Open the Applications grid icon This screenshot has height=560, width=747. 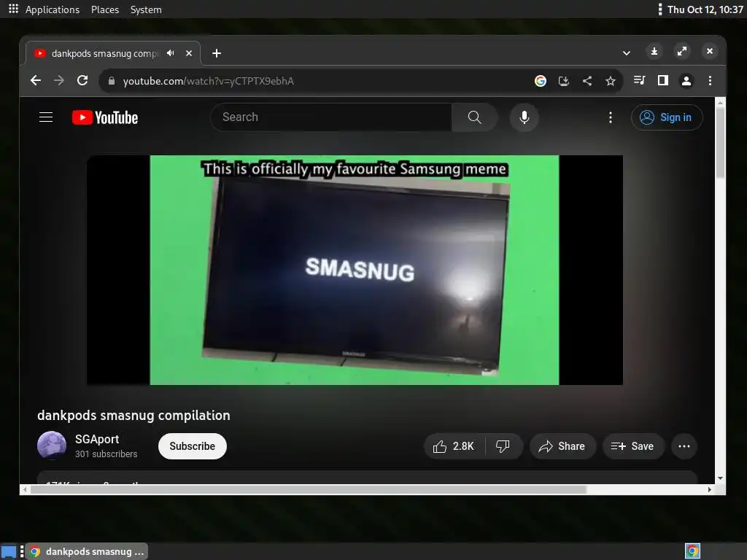[x=13, y=9]
